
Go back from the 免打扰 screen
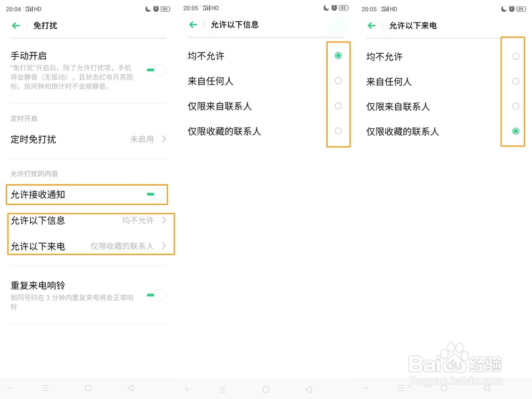click(15, 26)
